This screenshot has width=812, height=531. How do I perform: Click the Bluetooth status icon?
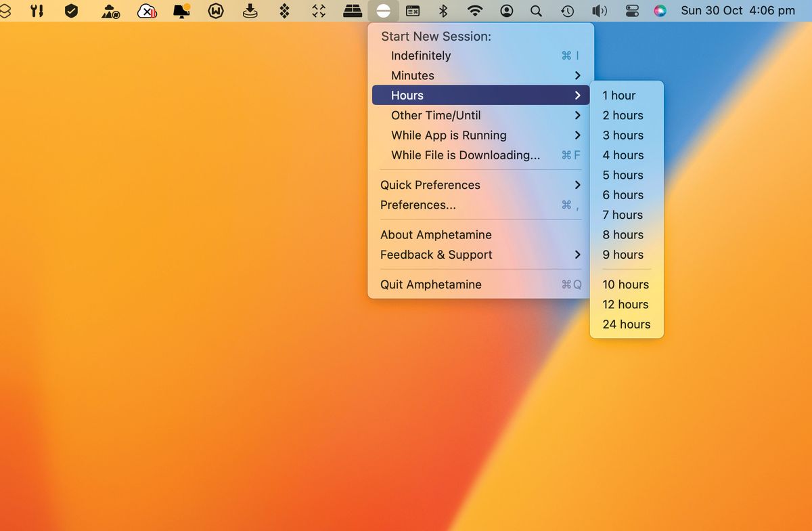coord(443,11)
